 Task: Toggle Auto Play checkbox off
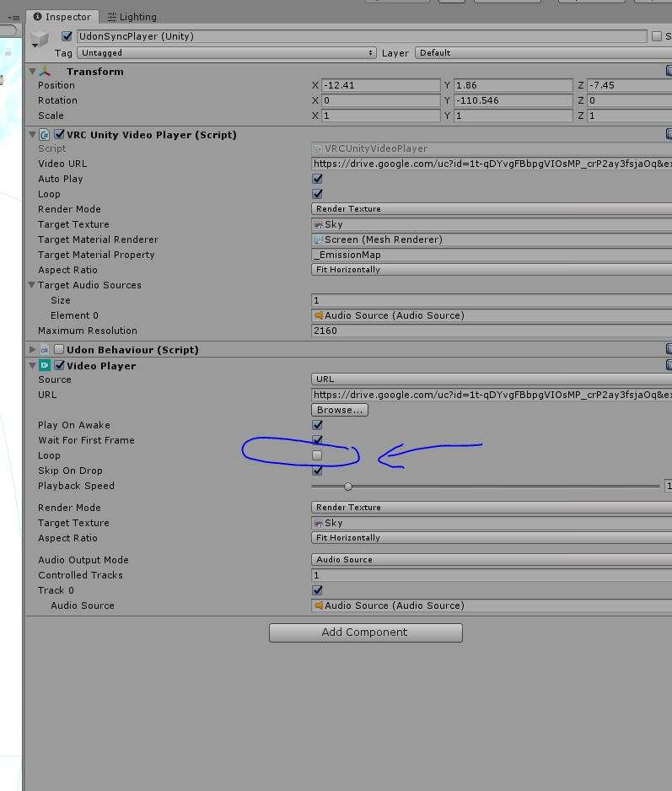pyautogui.click(x=317, y=179)
